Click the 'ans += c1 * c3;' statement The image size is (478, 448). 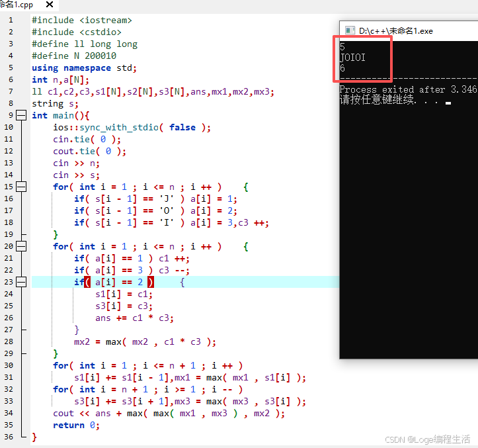(134, 318)
